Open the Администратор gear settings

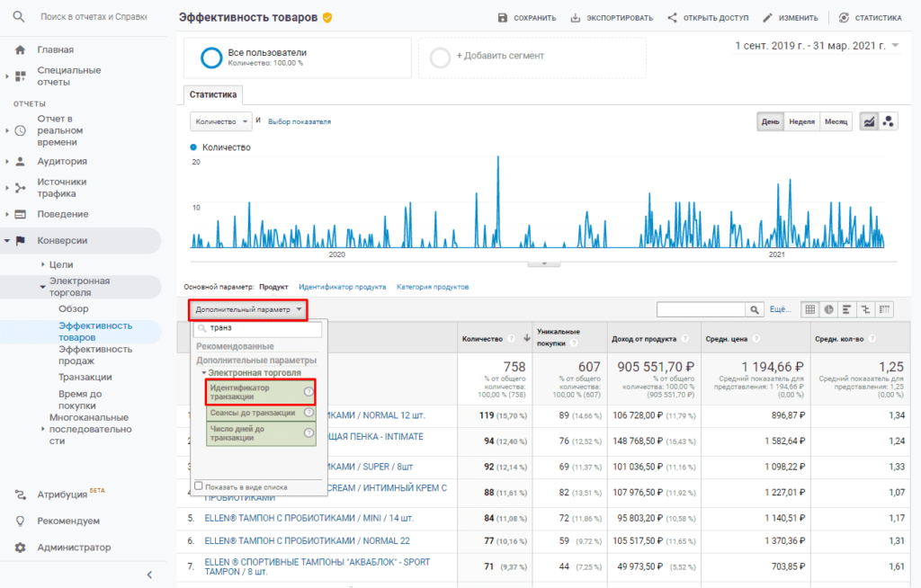[x=21, y=548]
